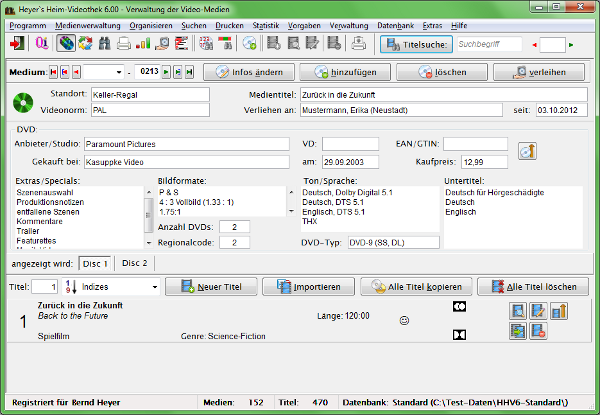Switch to the Disc 2 tab

[134, 263]
